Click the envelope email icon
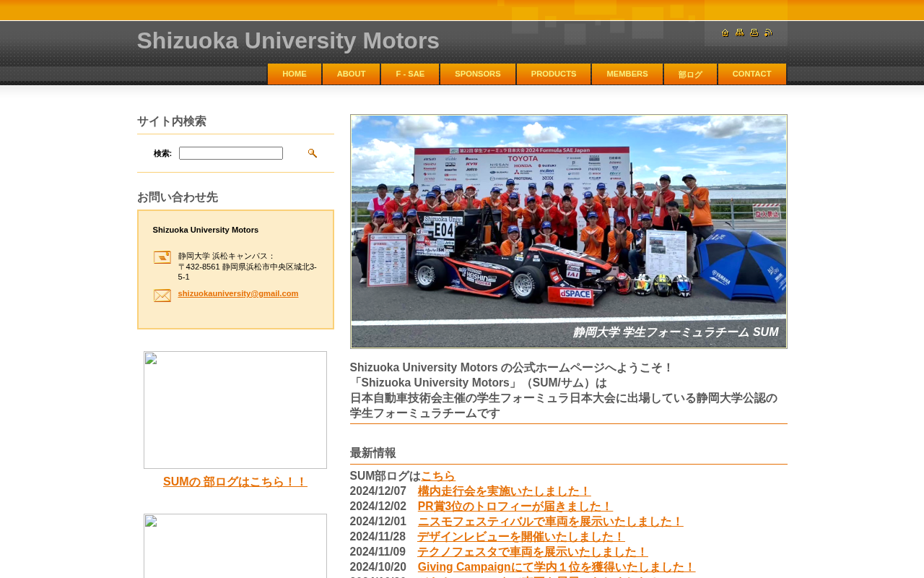Screen dimensions: 924x578 point(162,296)
